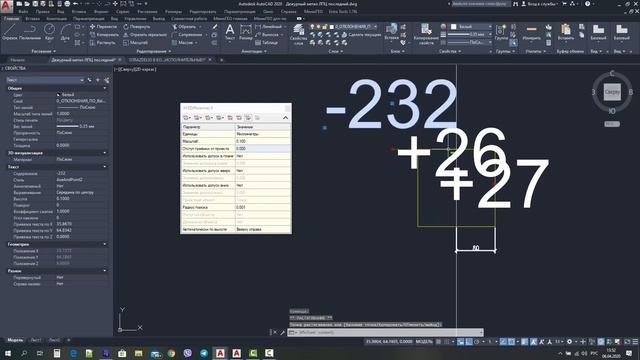Select the Размер dimension tool
The height and width of the screenshot is (360, 640).
(246, 33)
